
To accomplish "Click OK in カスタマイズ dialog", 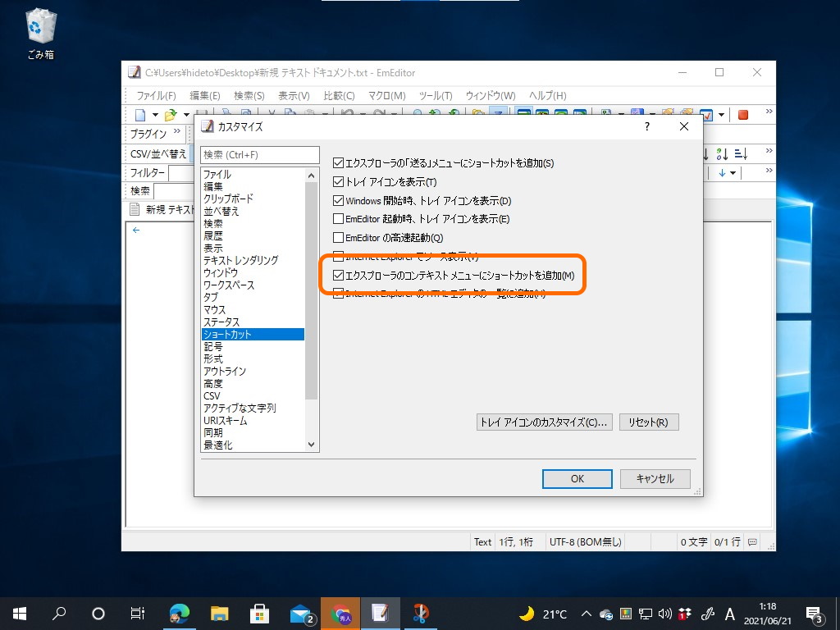I will point(577,478).
